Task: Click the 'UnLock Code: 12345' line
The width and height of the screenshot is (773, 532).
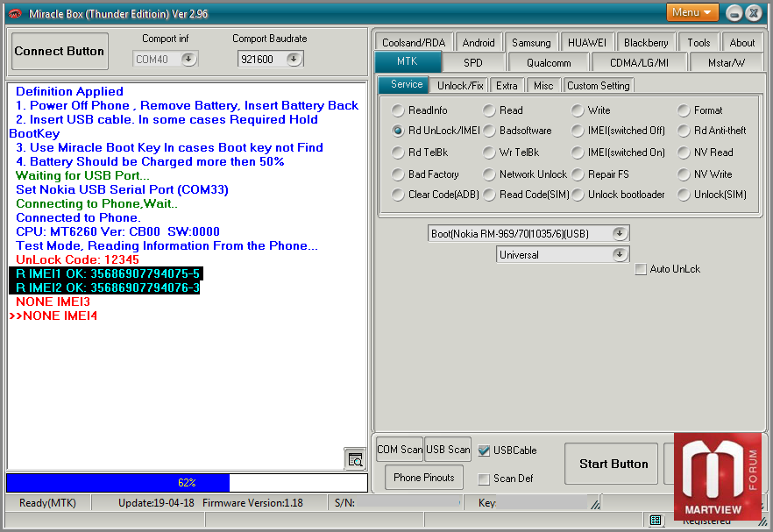Action: point(77,259)
